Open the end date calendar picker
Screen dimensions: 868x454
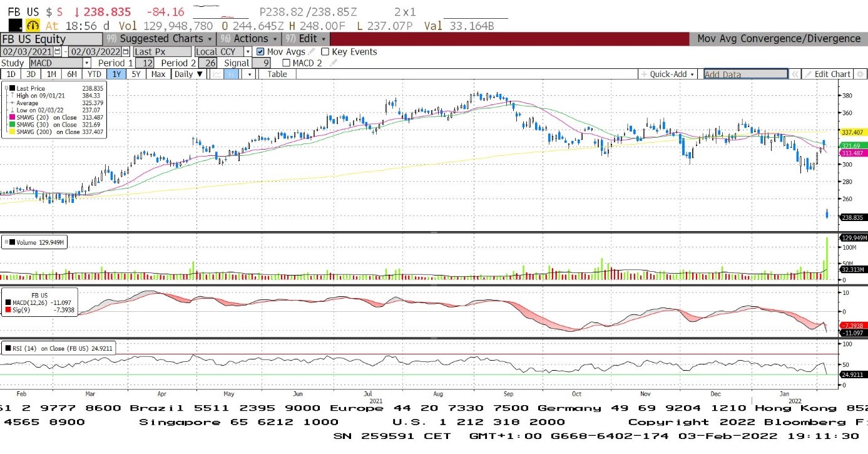click(x=126, y=52)
